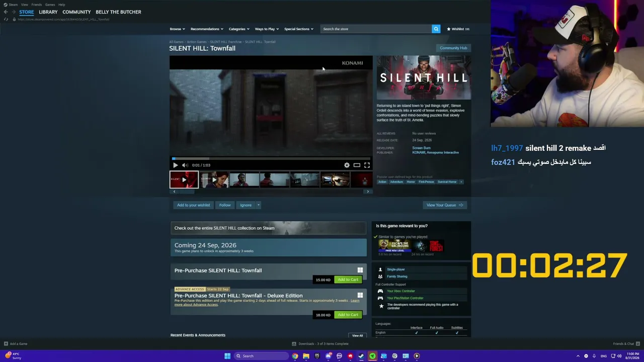
Task: Add a tag with the plus button
Action: 461,182
